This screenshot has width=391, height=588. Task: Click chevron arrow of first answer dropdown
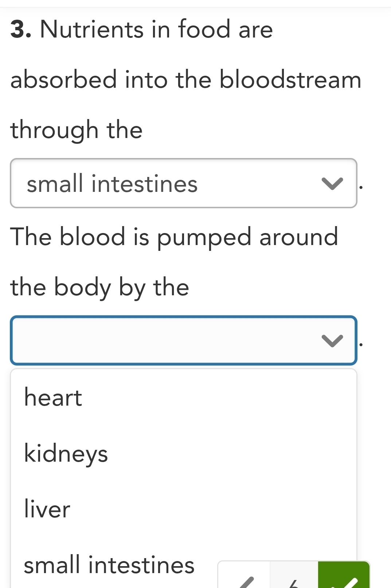pos(332,183)
